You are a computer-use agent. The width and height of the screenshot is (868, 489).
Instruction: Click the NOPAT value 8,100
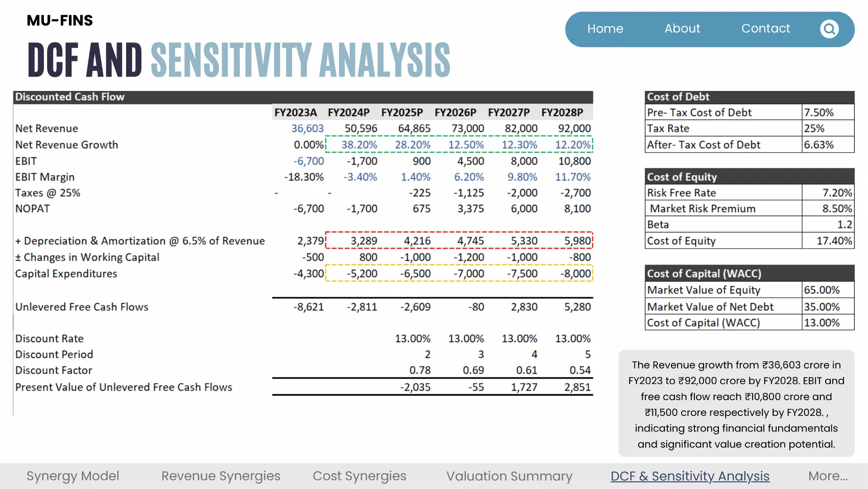[x=577, y=208]
